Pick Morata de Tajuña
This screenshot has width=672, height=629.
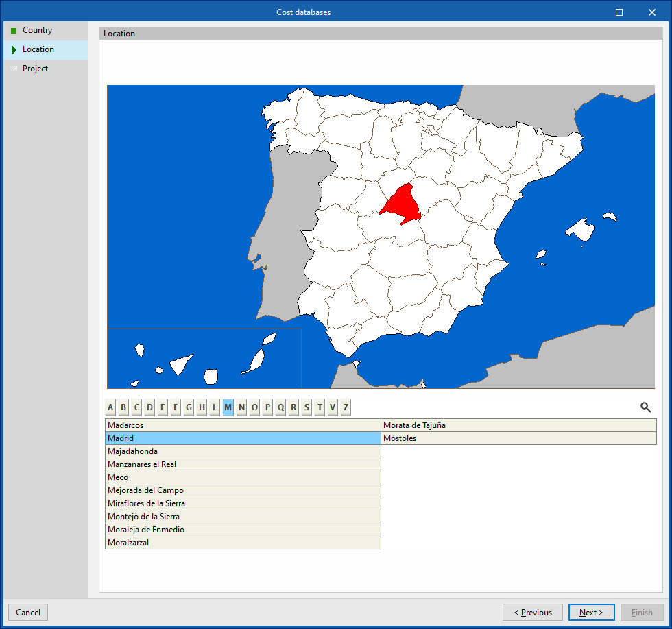coord(518,425)
